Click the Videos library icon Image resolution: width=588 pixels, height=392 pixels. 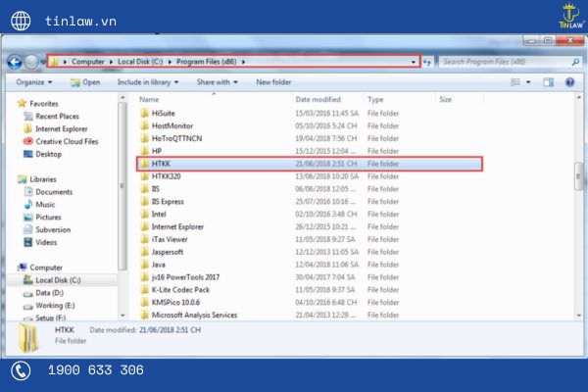click(x=28, y=242)
